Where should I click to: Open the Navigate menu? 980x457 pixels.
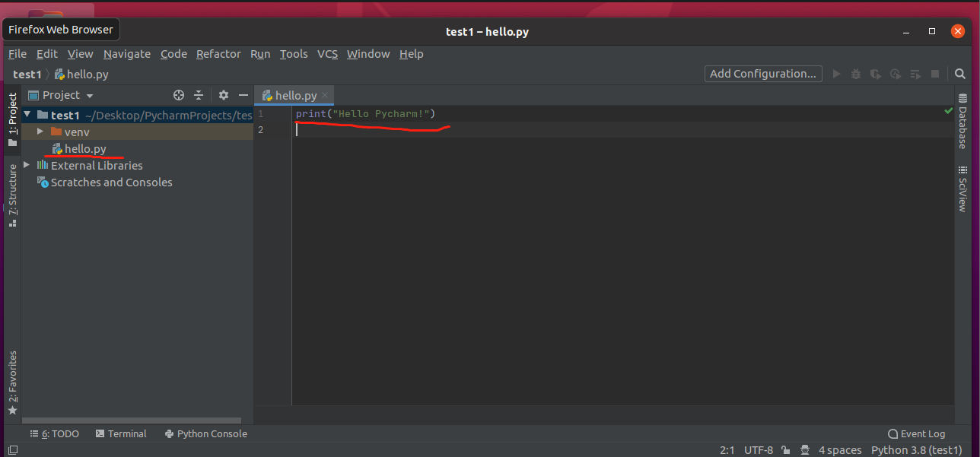pyautogui.click(x=127, y=54)
